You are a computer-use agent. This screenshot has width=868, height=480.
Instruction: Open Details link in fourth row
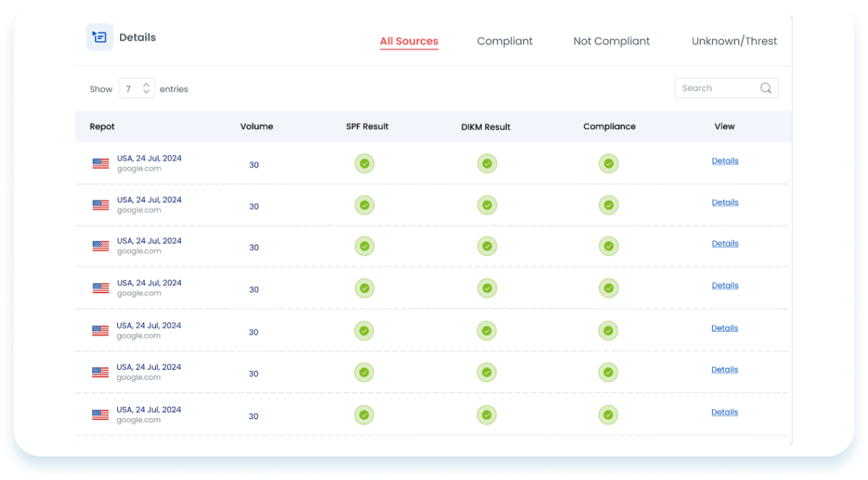(x=724, y=286)
